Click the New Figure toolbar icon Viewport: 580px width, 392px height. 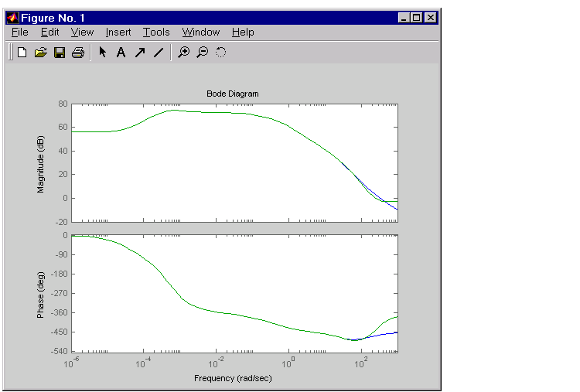(22, 53)
